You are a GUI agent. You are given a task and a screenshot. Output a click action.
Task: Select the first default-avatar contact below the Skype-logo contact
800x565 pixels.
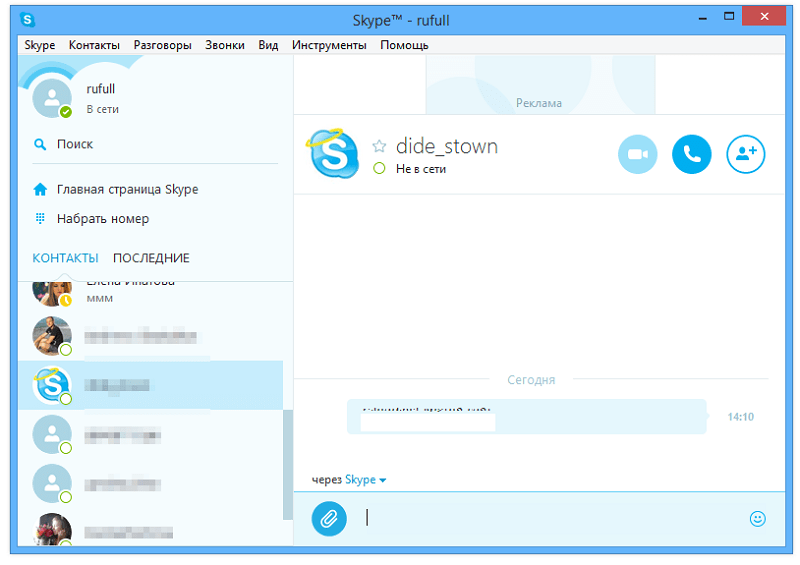[151, 435]
